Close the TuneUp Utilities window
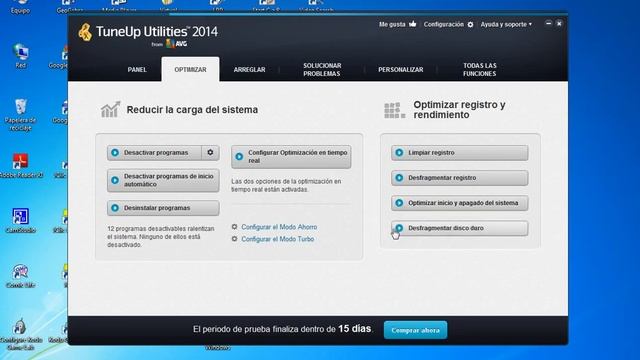This screenshot has width=640, height=360. click(x=559, y=24)
